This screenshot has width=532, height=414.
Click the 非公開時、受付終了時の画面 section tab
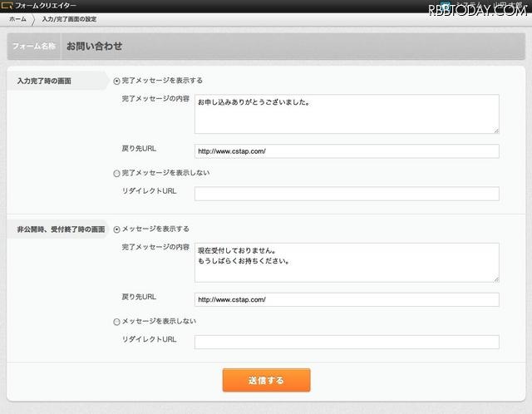[x=60, y=229]
